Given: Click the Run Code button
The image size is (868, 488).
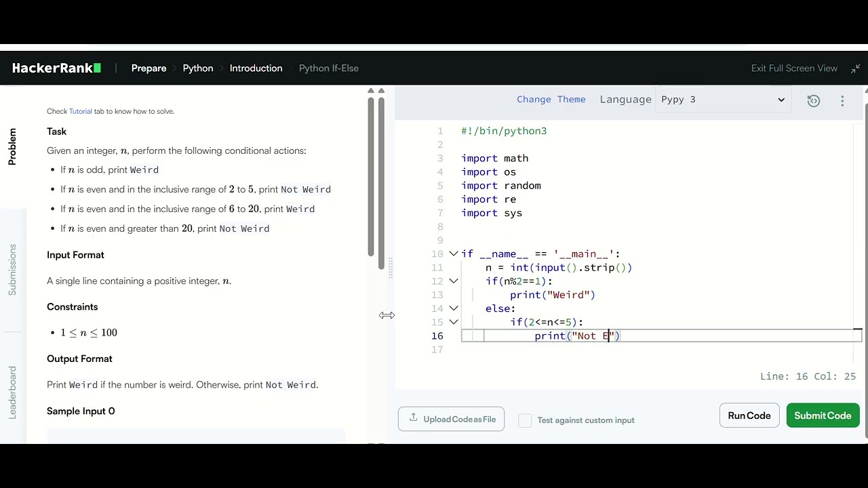Looking at the screenshot, I should pyautogui.click(x=749, y=415).
